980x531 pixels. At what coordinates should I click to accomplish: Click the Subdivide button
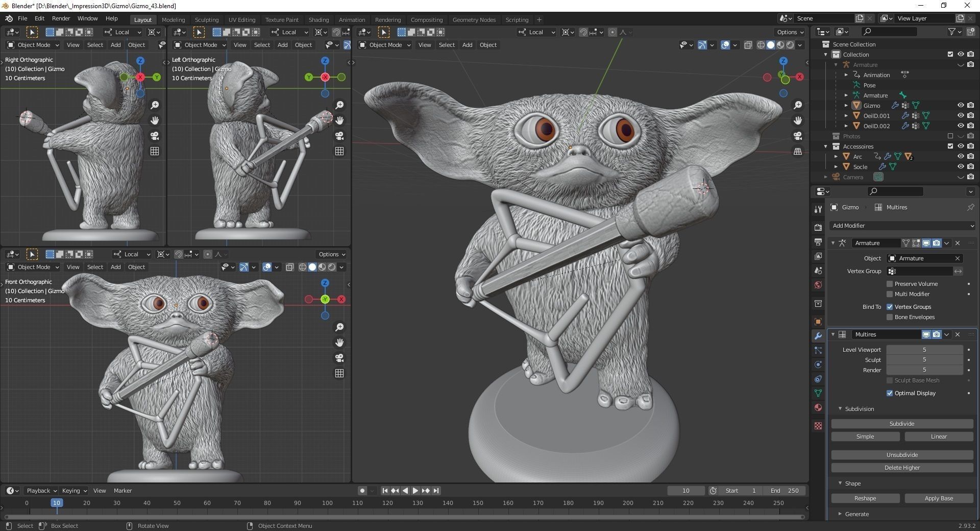902,424
